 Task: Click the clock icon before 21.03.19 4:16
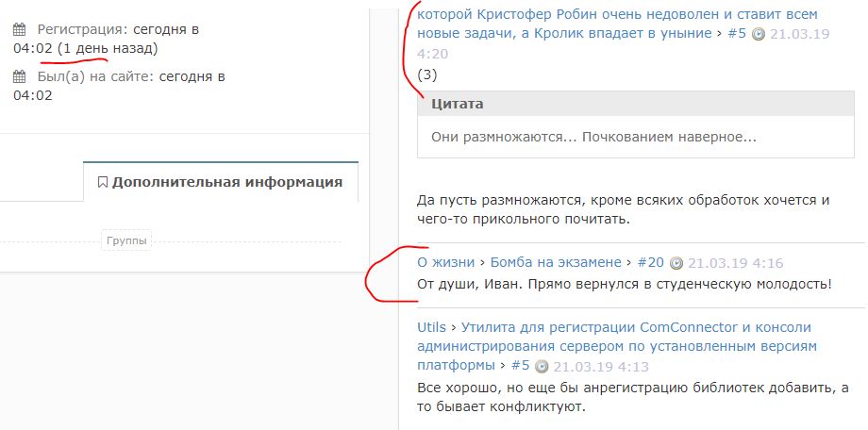click(676, 263)
